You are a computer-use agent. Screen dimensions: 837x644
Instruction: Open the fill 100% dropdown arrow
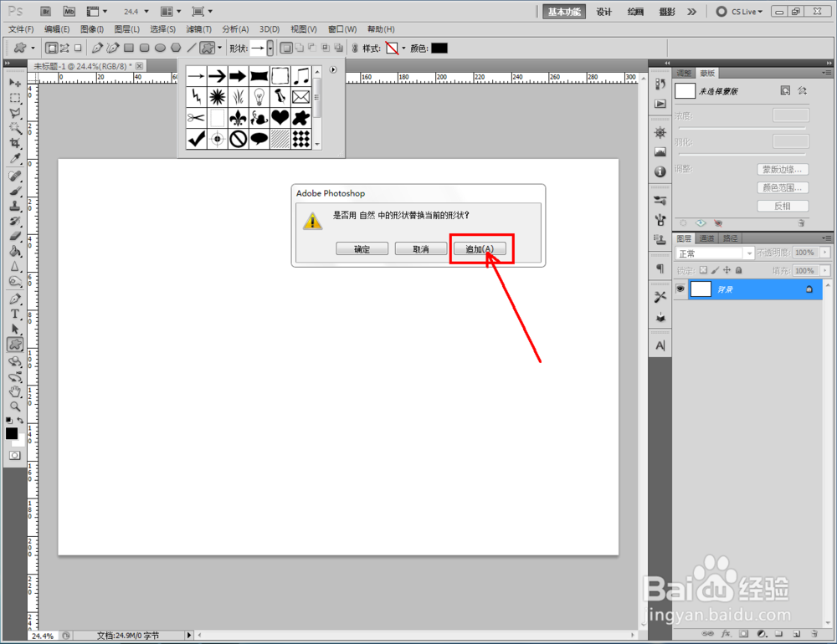click(x=825, y=270)
